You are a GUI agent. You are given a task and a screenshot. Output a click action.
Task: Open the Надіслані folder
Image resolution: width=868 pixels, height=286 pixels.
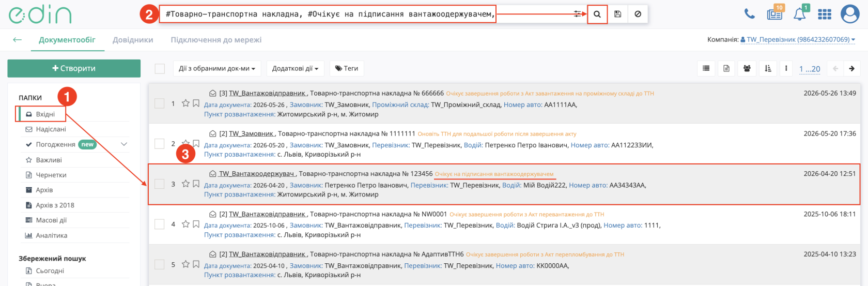(51, 129)
